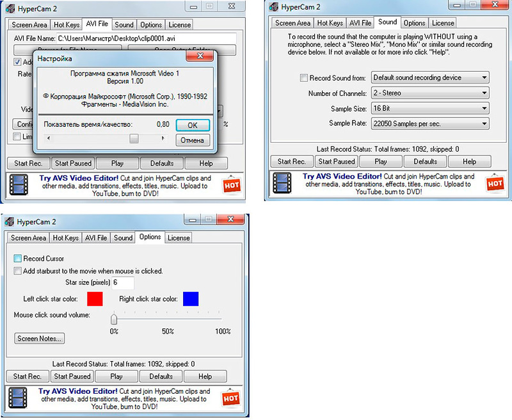
Task: Click Help button in window with Настройка dialog
Action: pyautogui.click(x=206, y=163)
